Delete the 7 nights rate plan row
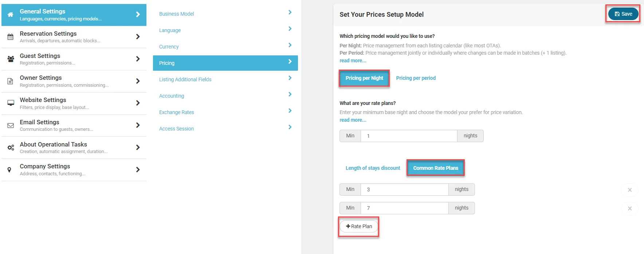Viewport: 644px width, 254px height. pos(629,208)
